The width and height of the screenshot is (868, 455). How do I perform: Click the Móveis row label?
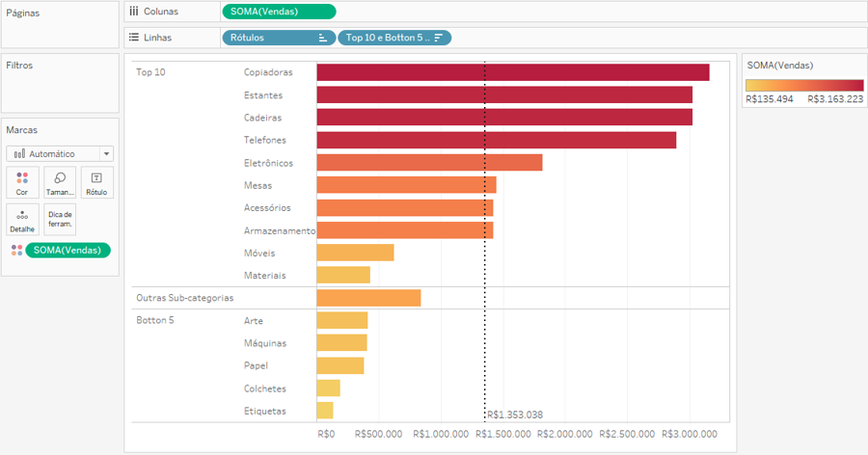259,253
